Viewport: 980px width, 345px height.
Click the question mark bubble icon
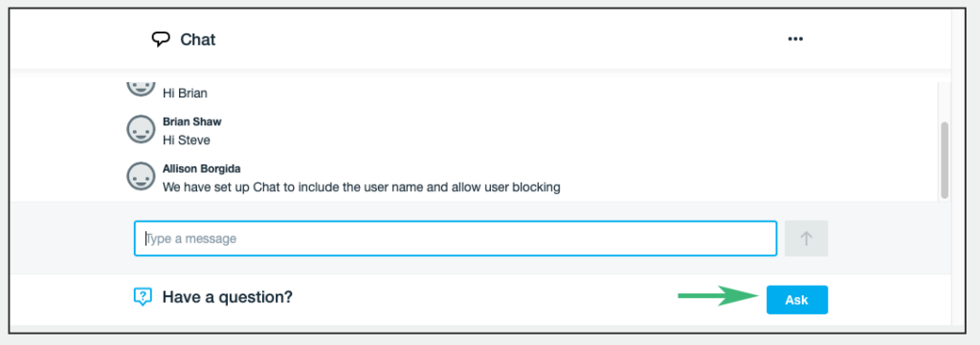143,297
